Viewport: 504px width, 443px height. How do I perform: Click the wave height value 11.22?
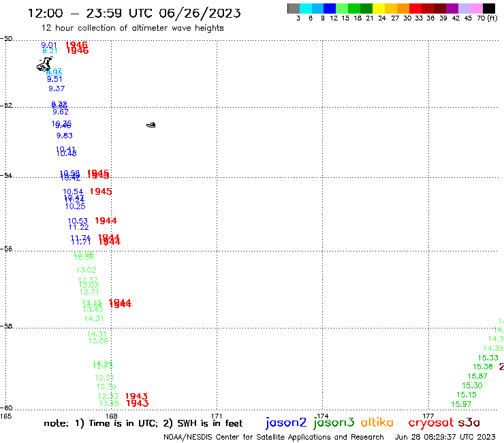click(78, 227)
